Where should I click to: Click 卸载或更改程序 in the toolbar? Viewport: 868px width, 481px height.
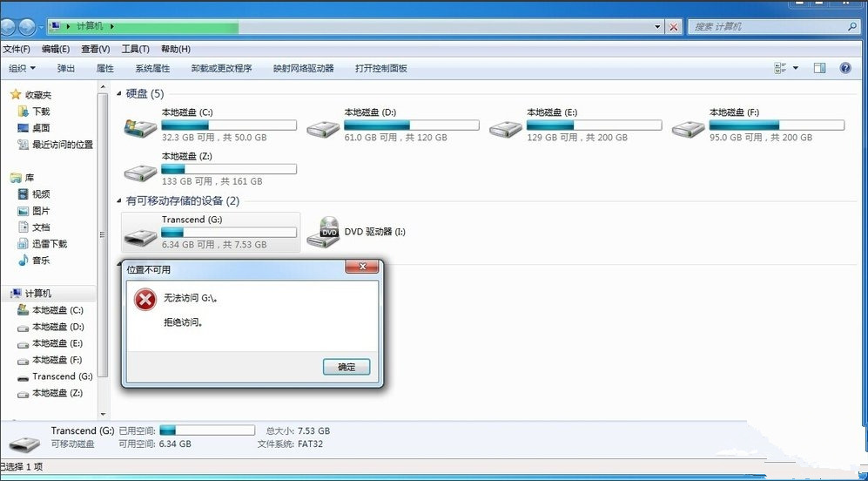221,68
